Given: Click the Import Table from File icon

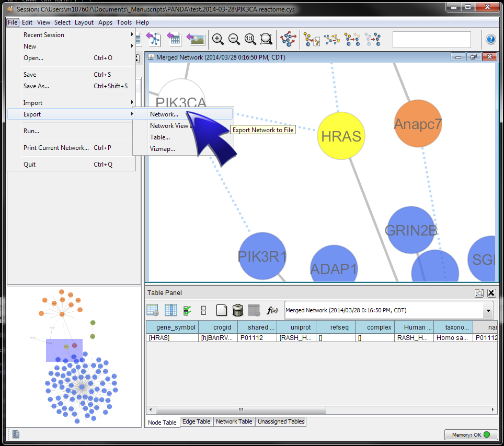Looking at the screenshot, I should [174, 39].
